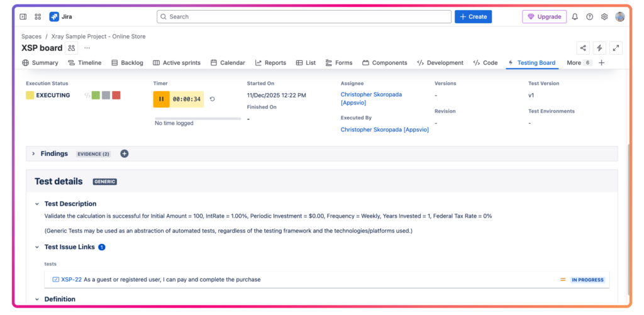Set status using the green square
Viewport: 644px width, 315px height.
coord(96,96)
